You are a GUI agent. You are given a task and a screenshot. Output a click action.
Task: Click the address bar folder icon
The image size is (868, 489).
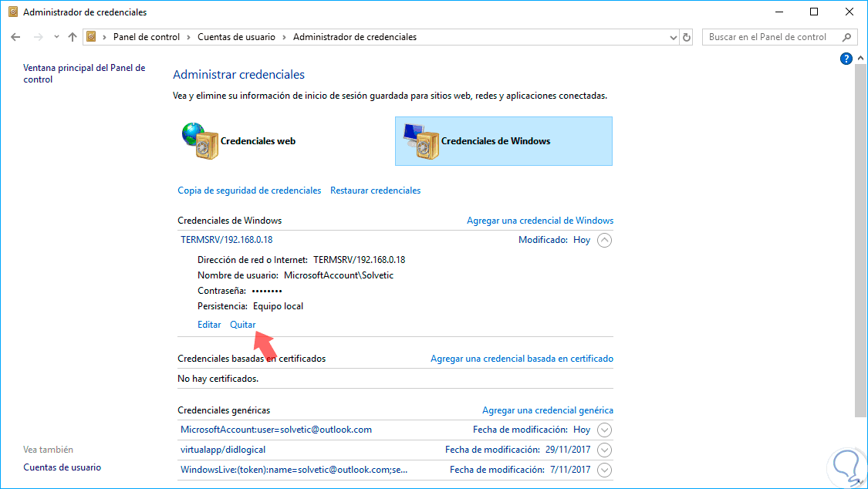[91, 36]
